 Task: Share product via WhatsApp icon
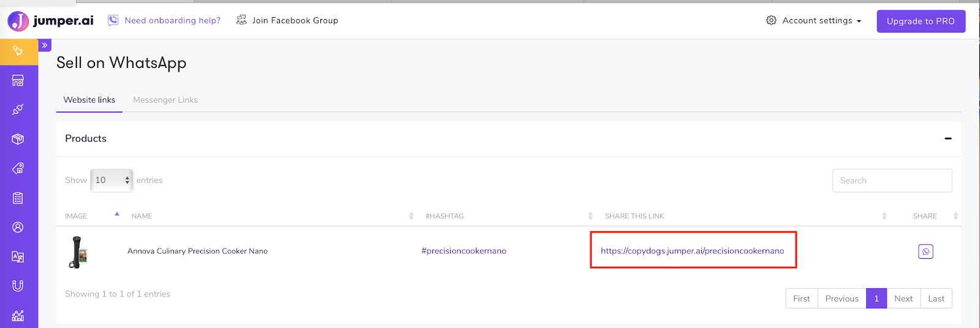tap(925, 252)
